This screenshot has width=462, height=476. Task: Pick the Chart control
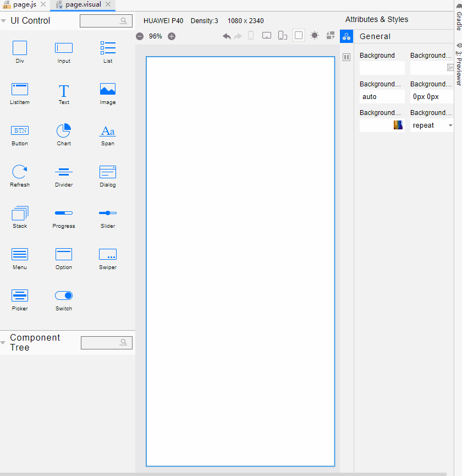64,135
